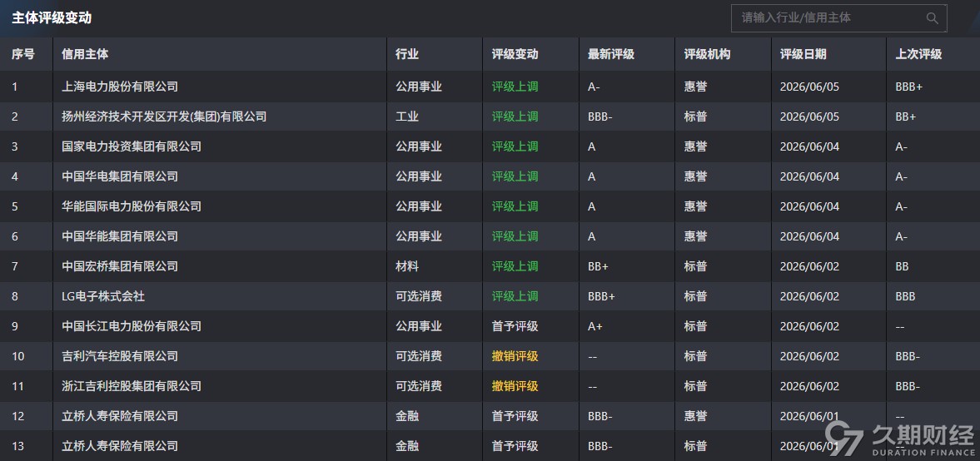Click 首予评级 in row 13
The width and height of the screenshot is (980, 461).
point(515,447)
